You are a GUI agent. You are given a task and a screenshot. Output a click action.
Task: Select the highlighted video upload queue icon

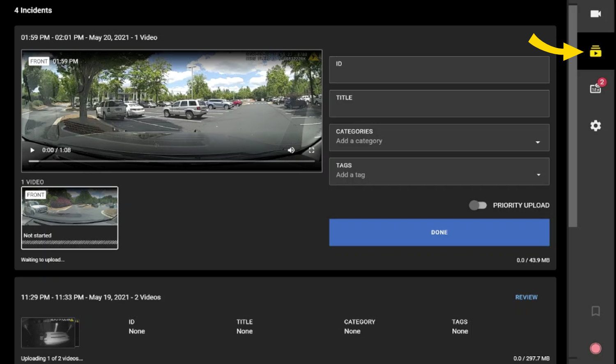(x=595, y=52)
